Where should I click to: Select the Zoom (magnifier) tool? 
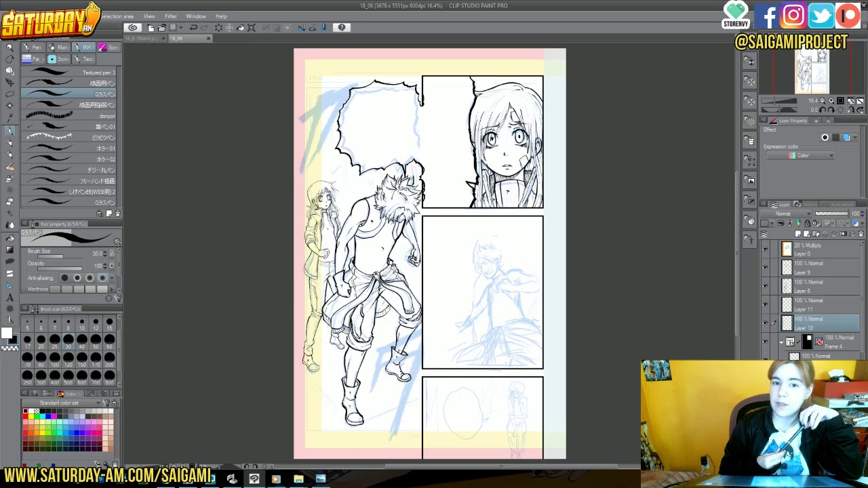pos(9,47)
